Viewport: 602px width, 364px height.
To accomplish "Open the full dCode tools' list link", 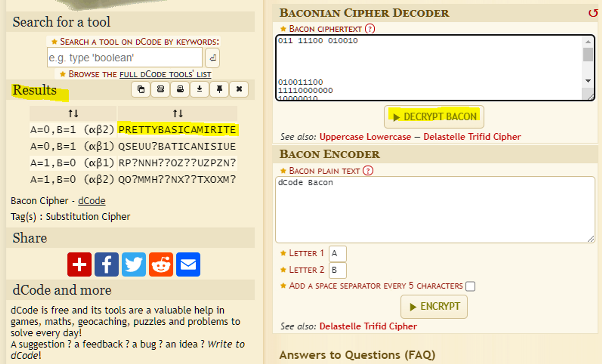I will 165,74.
